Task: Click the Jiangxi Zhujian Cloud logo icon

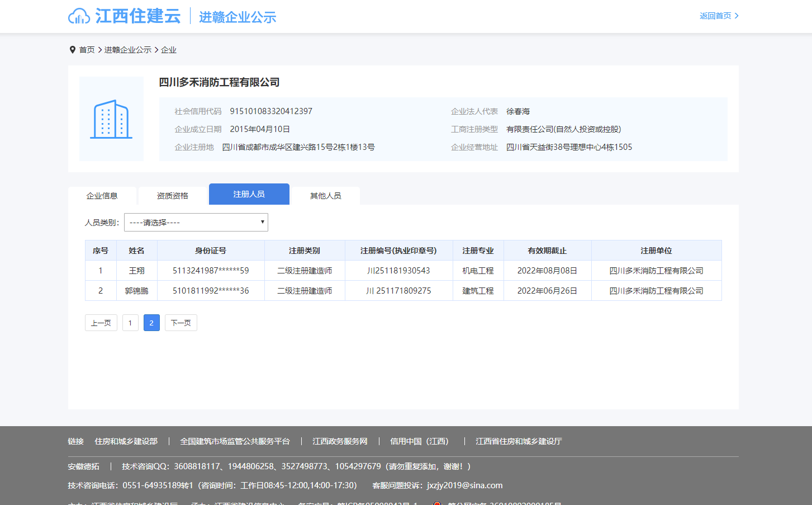Action: click(79, 16)
